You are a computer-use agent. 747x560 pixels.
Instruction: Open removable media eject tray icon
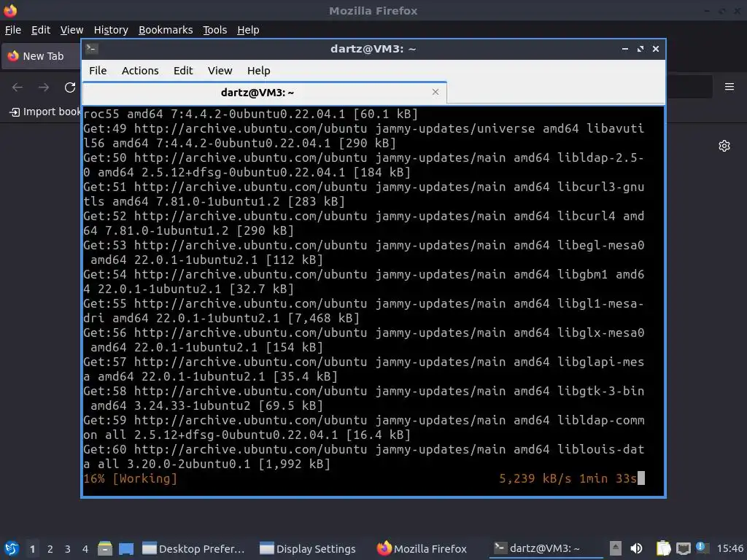pos(616,548)
